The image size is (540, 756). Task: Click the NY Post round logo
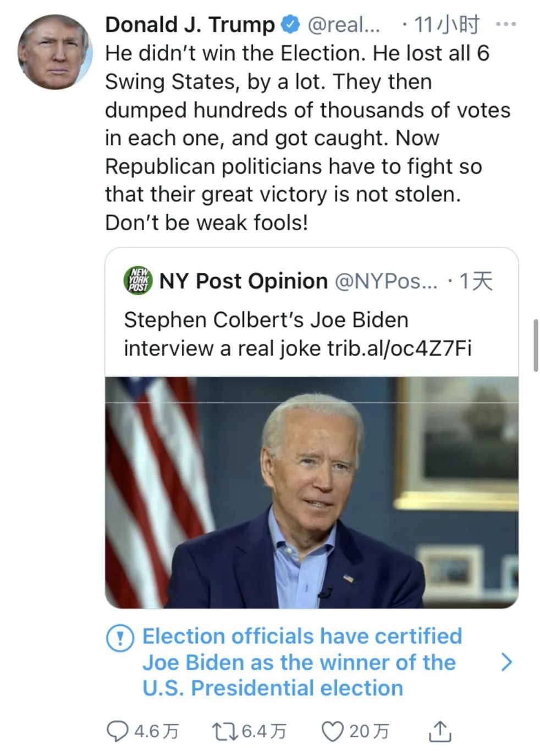(x=137, y=280)
